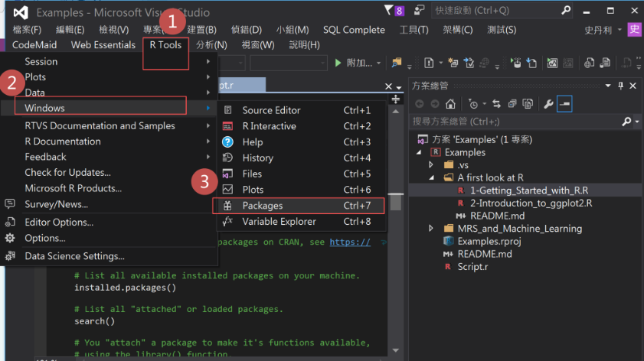Select root README.md below Examples.rproj
Screen dimensions: 644x361
[485, 254]
